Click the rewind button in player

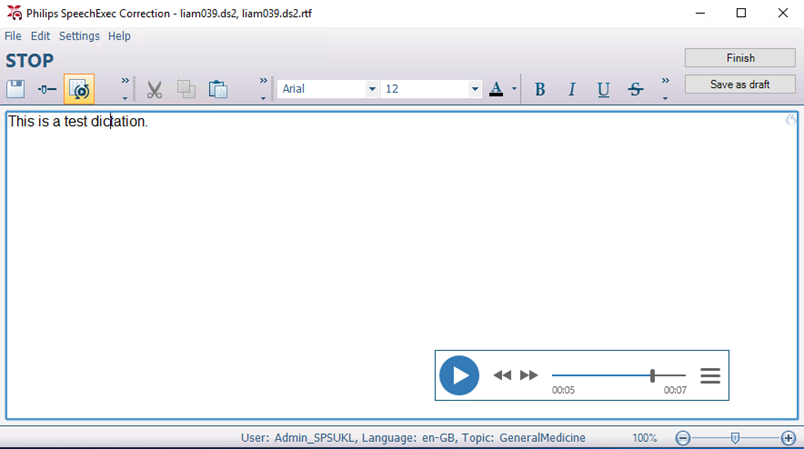tap(502, 375)
